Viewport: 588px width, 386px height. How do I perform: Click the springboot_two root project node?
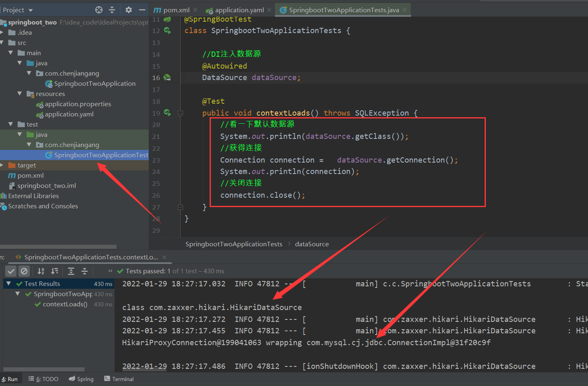[x=32, y=22]
